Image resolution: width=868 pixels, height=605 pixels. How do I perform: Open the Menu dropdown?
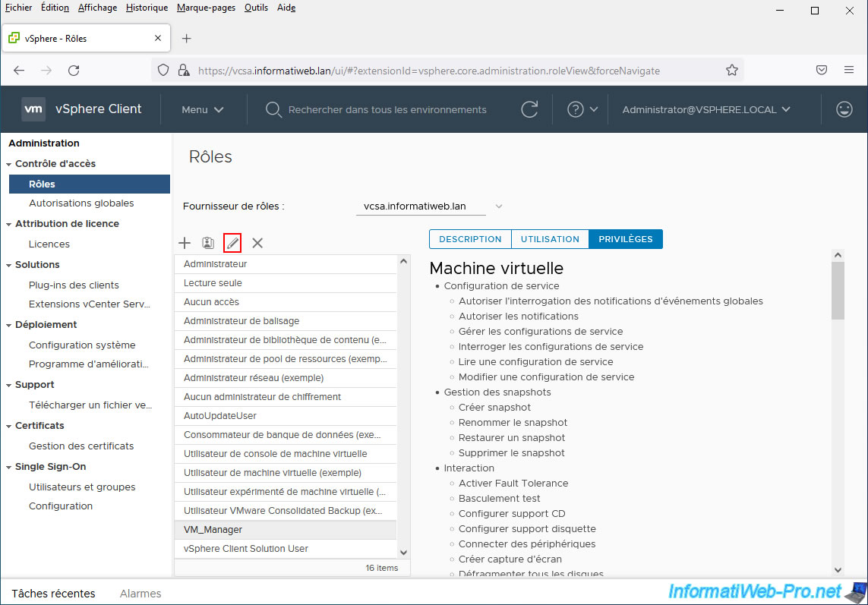point(203,109)
